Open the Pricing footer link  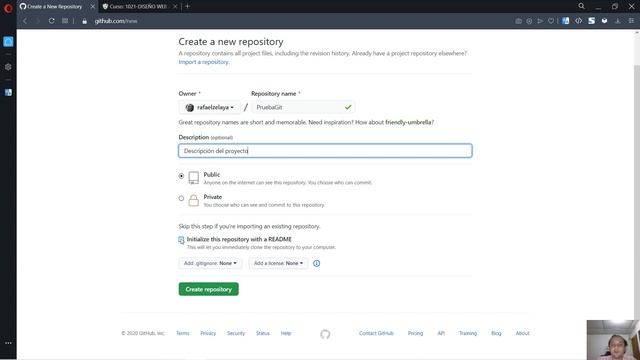click(x=415, y=333)
